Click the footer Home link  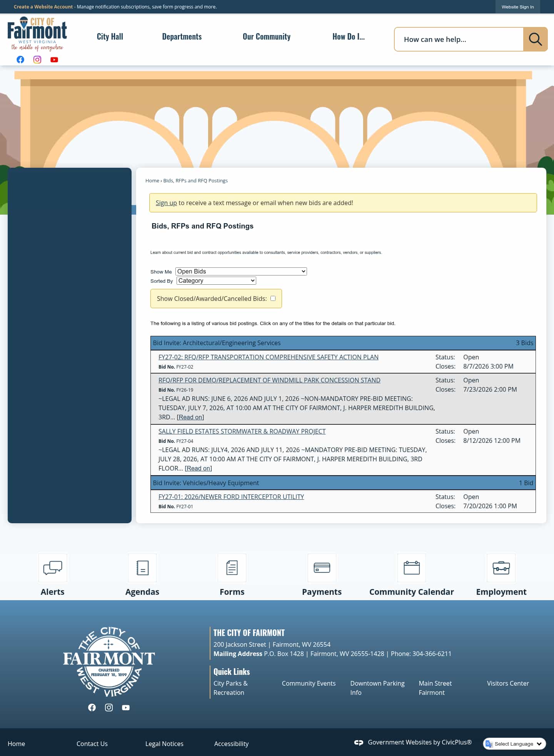tap(16, 744)
